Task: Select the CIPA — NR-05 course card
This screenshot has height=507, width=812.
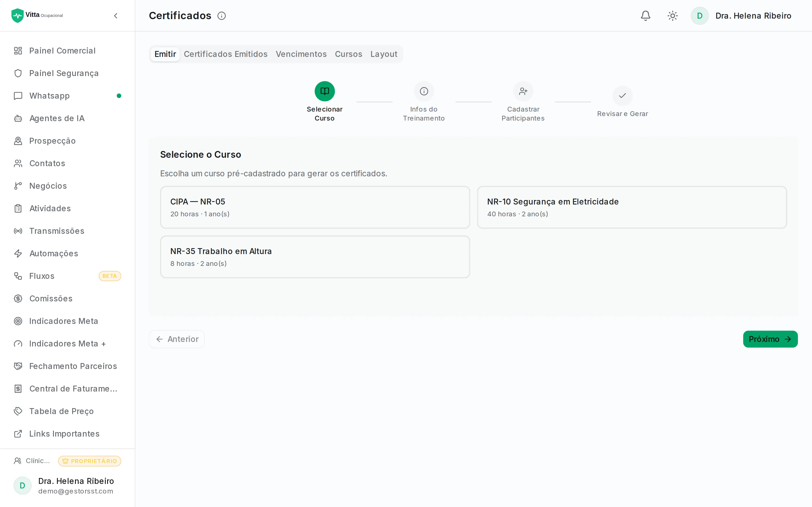Action: pyautogui.click(x=315, y=207)
